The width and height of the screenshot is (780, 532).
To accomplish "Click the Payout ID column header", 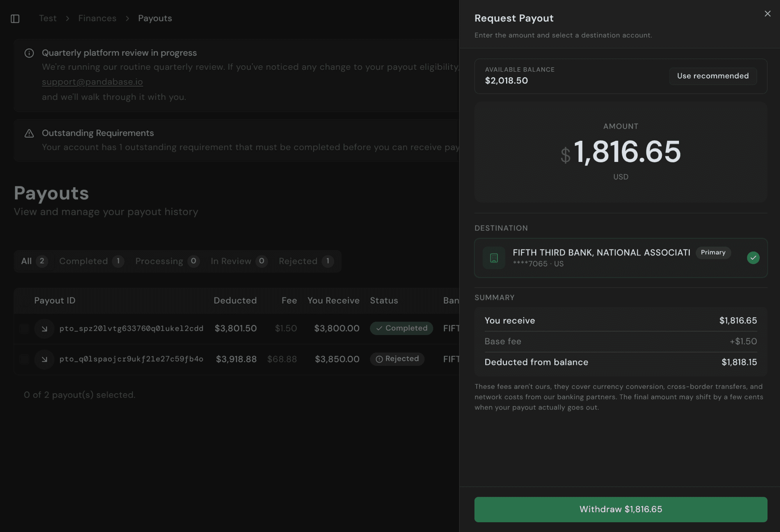I will pos(55,300).
